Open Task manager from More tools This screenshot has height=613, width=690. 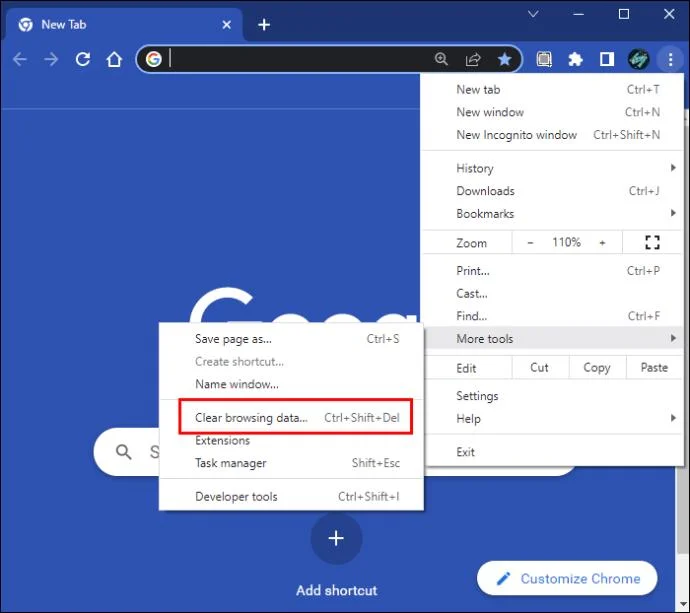coord(231,463)
